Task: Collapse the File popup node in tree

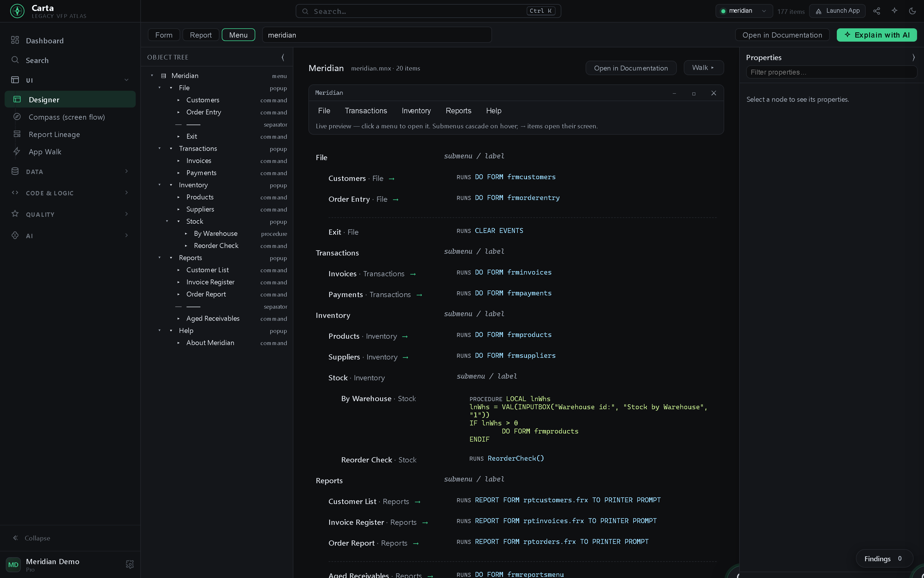Action: click(160, 88)
